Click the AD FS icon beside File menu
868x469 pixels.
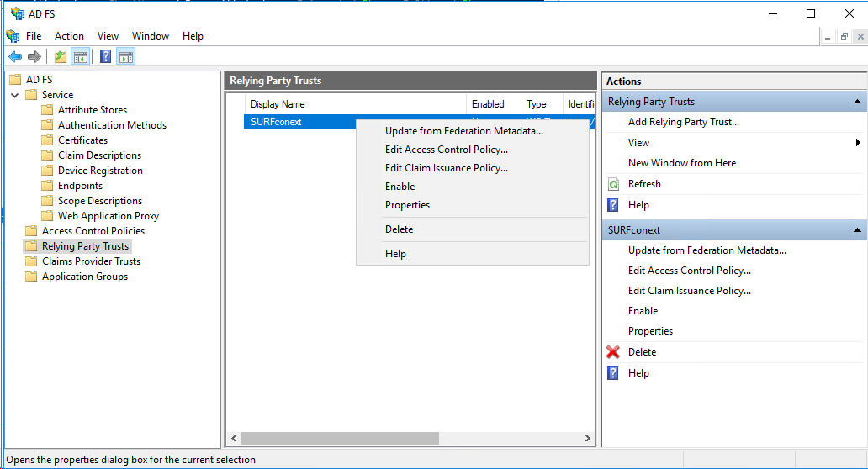13,36
